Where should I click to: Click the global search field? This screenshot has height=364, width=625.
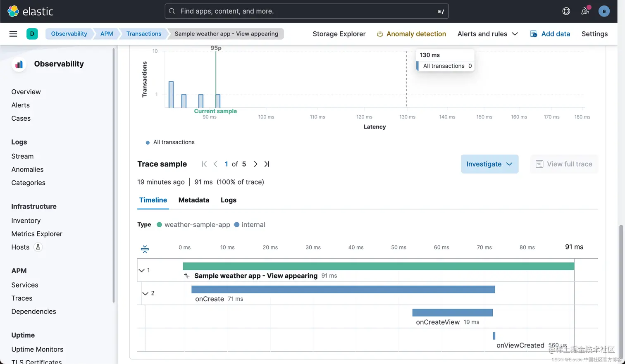click(x=307, y=11)
